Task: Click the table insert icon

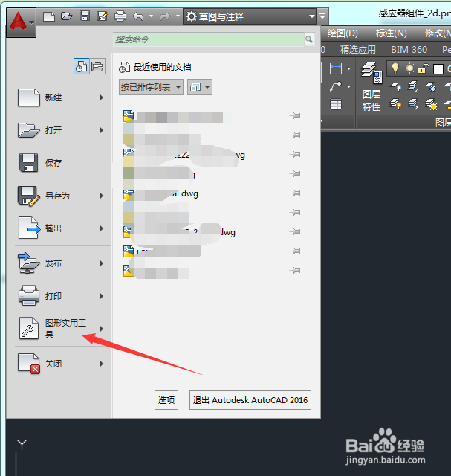Action: click(336, 104)
